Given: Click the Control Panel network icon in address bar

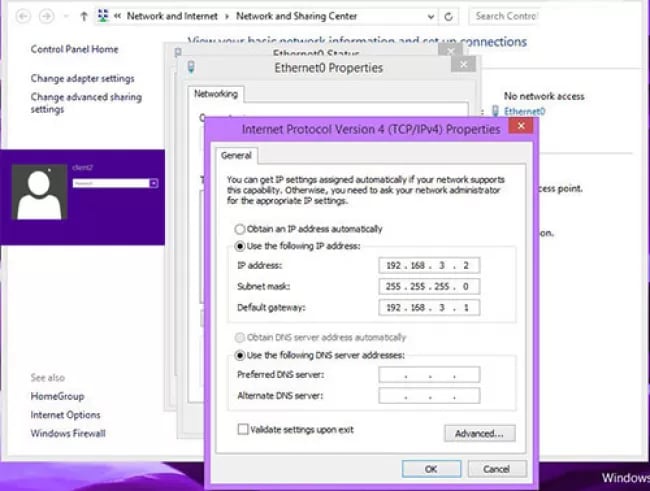Looking at the screenshot, I should [x=103, y=16].
